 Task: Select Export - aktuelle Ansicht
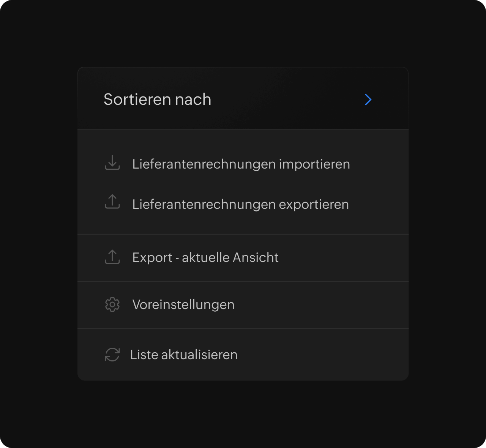tap(205, 257)
